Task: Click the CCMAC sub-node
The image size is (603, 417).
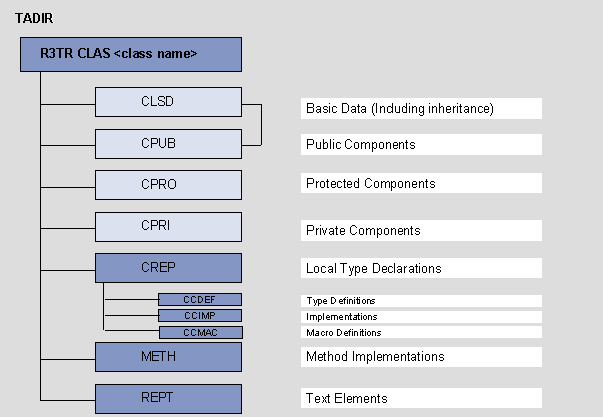Action: [200, 332]
